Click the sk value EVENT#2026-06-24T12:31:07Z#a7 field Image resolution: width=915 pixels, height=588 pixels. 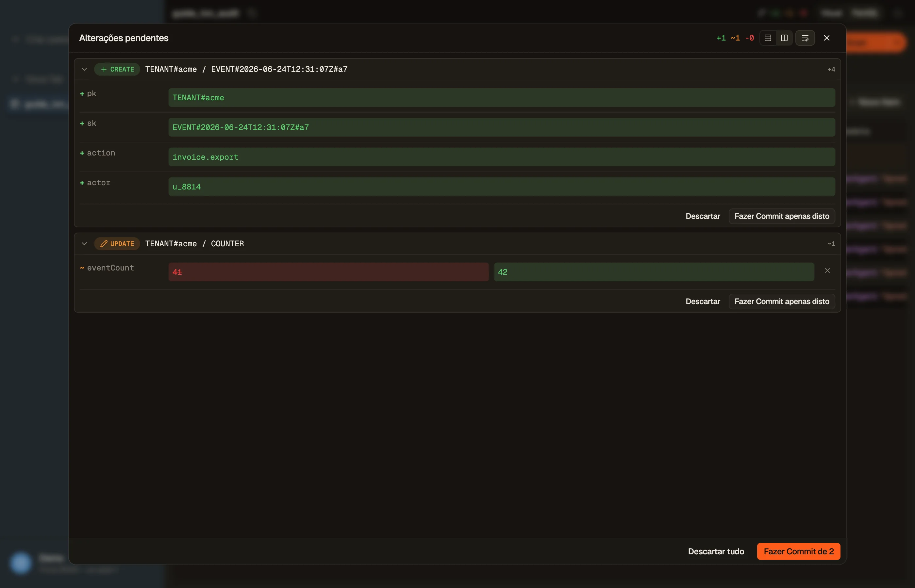coord(501,127)
